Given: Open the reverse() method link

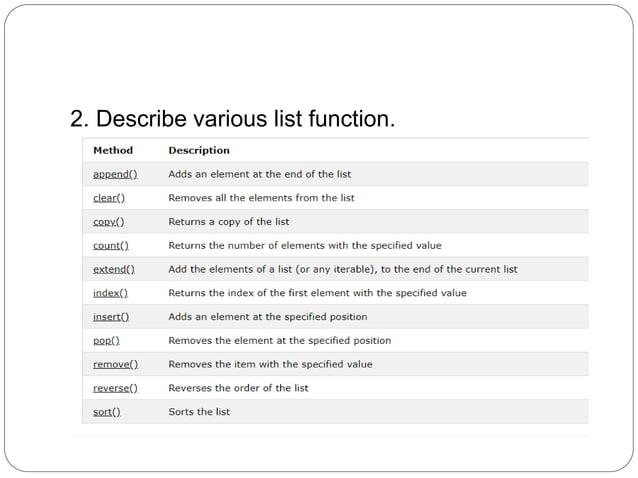Looking at the screenshot, I should coord(115,388).
